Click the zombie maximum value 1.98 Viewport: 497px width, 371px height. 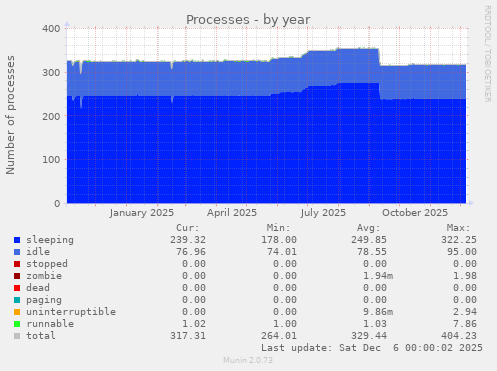[x=465, y=276]
